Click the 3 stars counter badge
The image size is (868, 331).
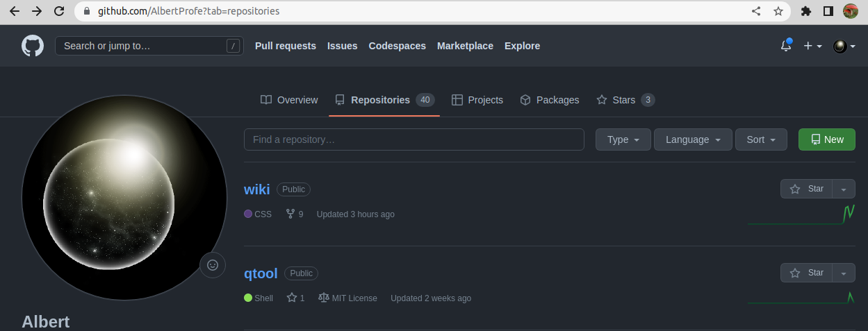click(x=648, y=100)
